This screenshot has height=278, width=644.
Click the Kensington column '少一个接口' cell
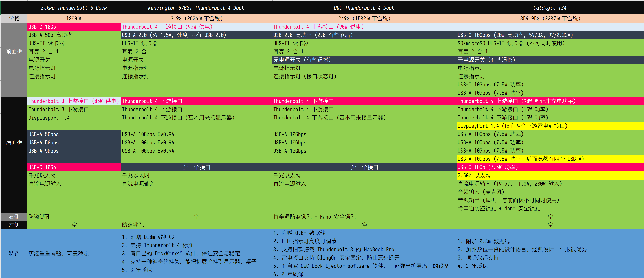[196, 167]
